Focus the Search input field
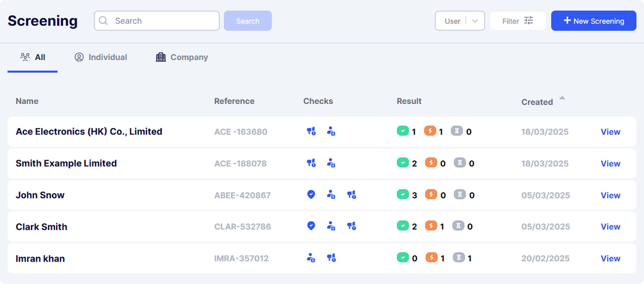 157,21
